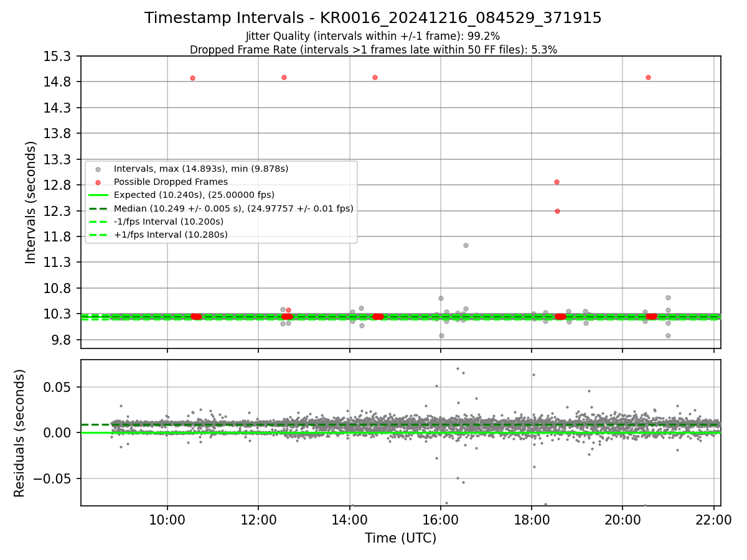Click the 18:00 x-axis tick label
The image size is (747, 560).
pos(532,520)
